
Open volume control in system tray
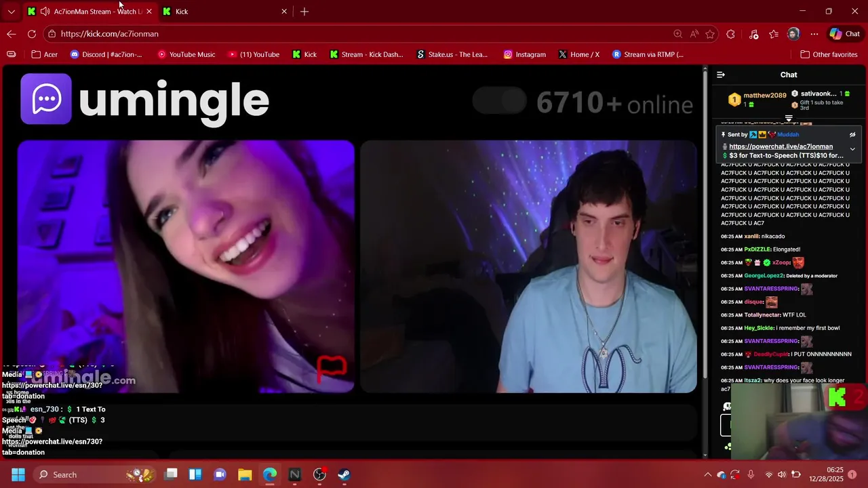(x=782, y=474)
